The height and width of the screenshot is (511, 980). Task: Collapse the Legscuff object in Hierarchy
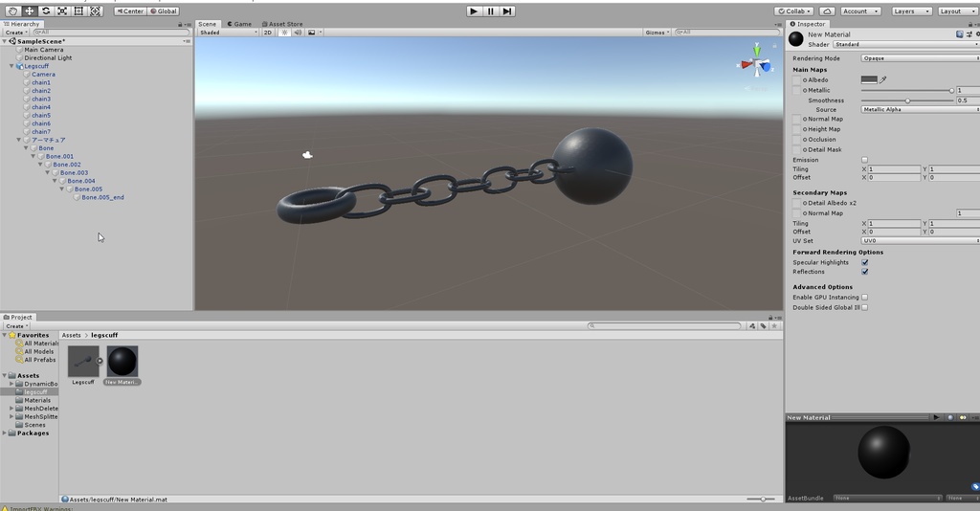click(11, 66)
